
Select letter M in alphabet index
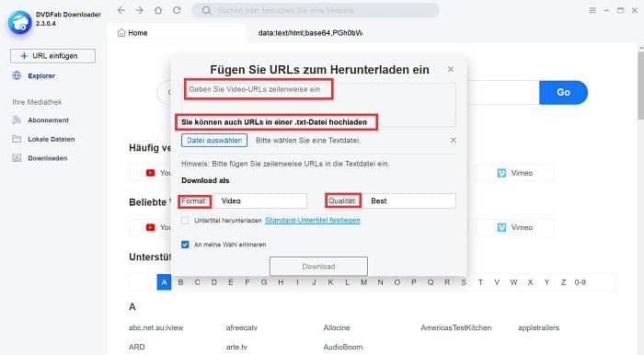[363, 282]
